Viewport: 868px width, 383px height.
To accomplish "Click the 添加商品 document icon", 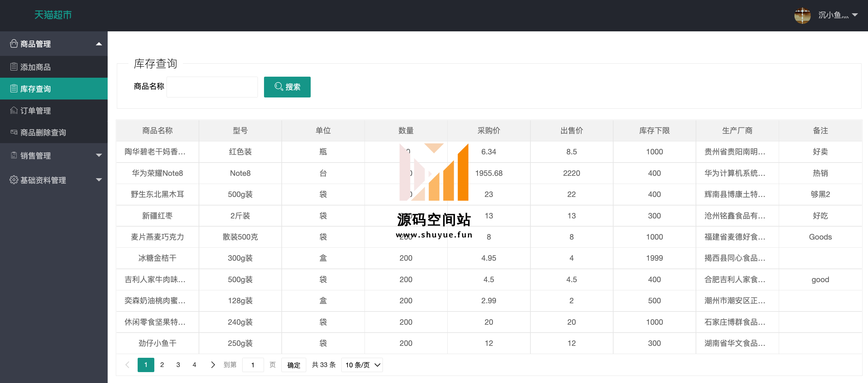I will (14, 67).
